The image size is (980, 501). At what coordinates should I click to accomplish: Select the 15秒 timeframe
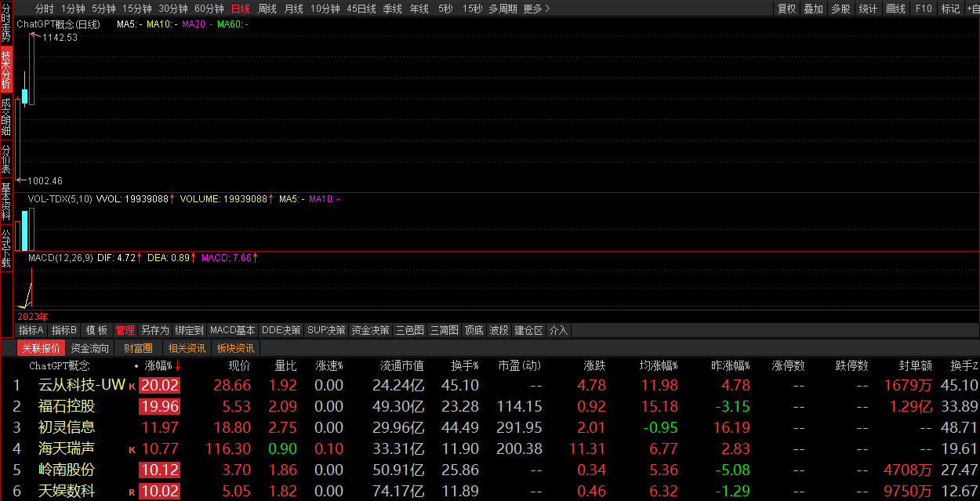[472, 9]
